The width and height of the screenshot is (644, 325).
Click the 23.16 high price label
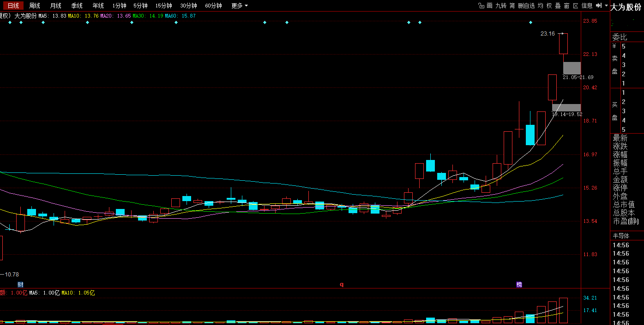(548, 33)
